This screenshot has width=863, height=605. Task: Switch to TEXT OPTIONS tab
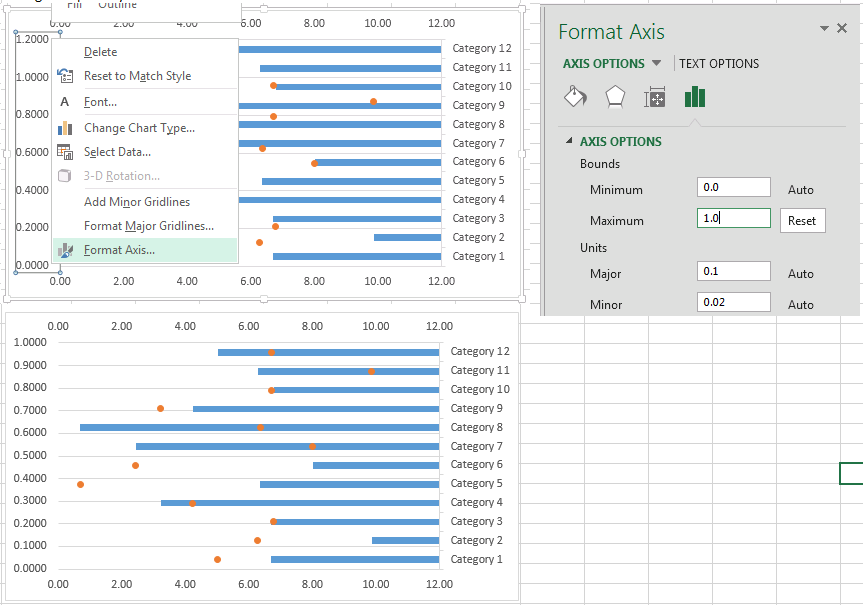tap(719, 63)
